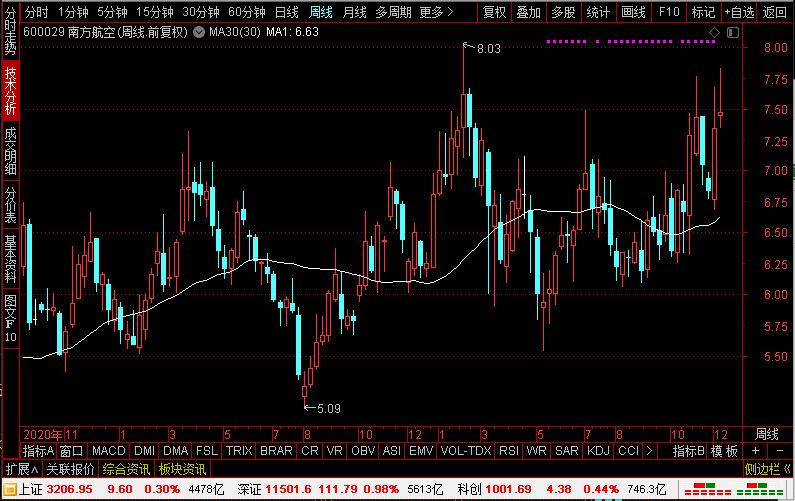Switch to 60分钟 period

click(247, 12)
